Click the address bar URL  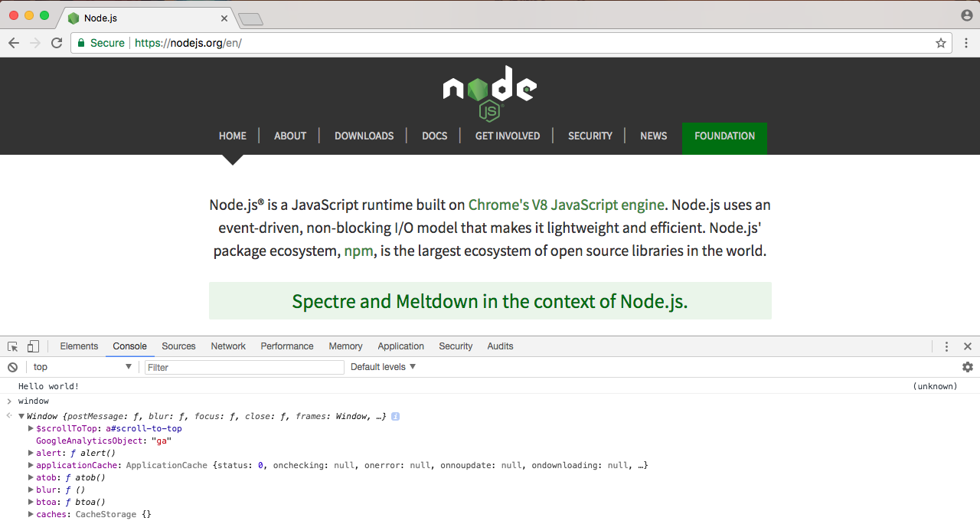point(188,43)
